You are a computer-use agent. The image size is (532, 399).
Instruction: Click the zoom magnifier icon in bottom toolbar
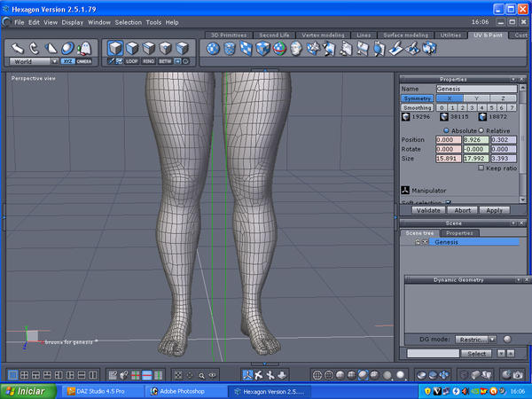pyautogui.click(x=202, y=376)
